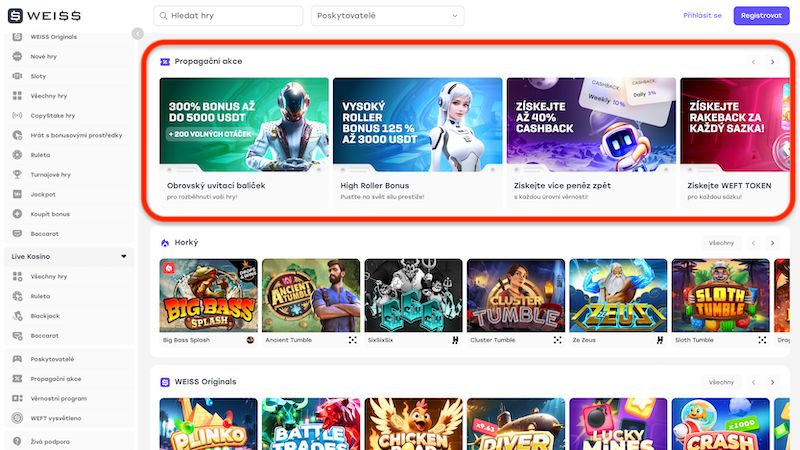This screenshot has height=450, width=800.
Task: Open High Roller Bonus promotion title
Action: coord(374,186)
